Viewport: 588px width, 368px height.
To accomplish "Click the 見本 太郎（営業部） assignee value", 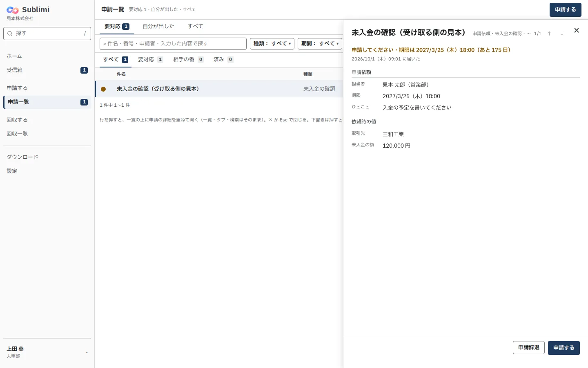I will point(406,85).
